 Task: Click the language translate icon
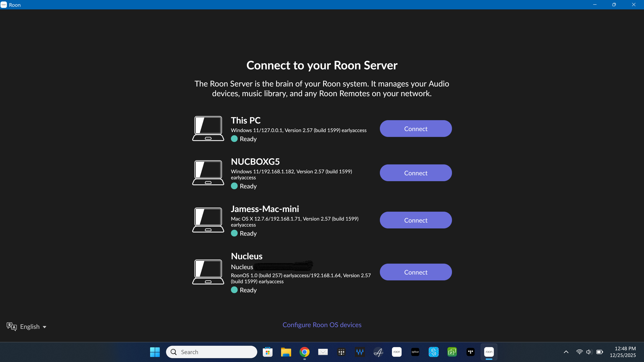[x=12, y=326]
